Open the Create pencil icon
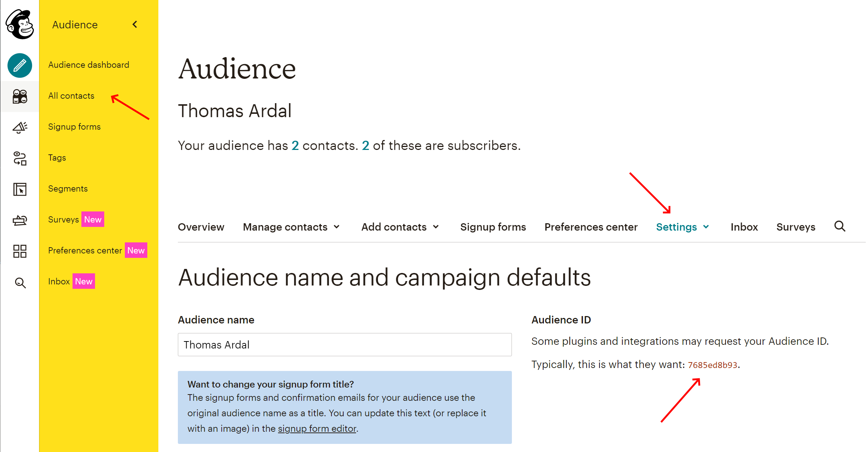Image resolution: width=868 pixels, height=452 pixels. (x=20, y=66)
